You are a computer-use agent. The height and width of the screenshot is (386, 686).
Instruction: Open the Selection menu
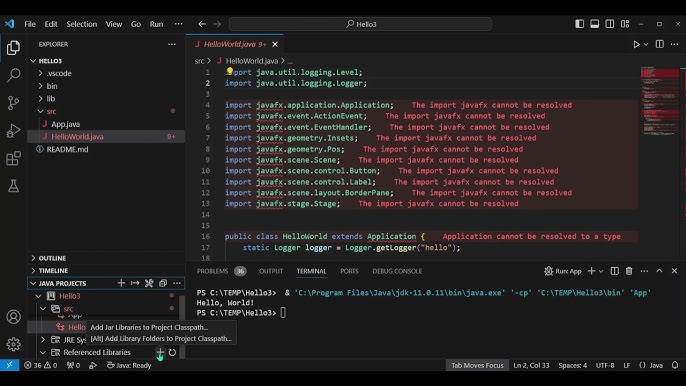tap(81, 24)
